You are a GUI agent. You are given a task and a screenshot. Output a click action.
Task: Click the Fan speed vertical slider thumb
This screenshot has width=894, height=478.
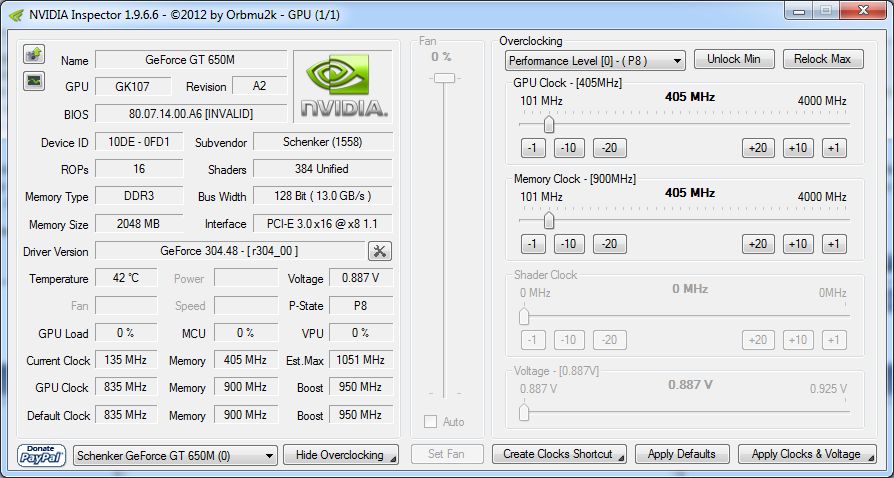(x=444, y=78)
